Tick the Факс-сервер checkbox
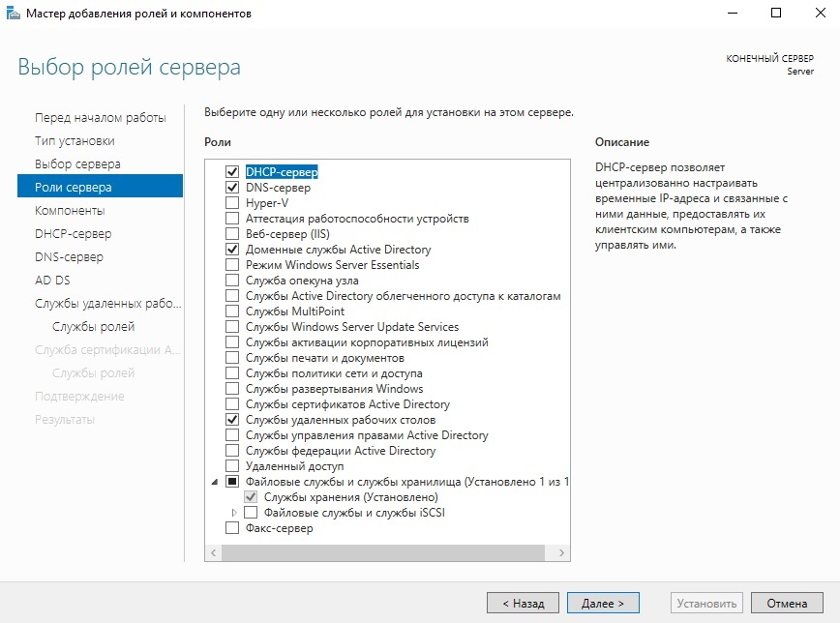840x623 pixels. click(x=231, y=528)
